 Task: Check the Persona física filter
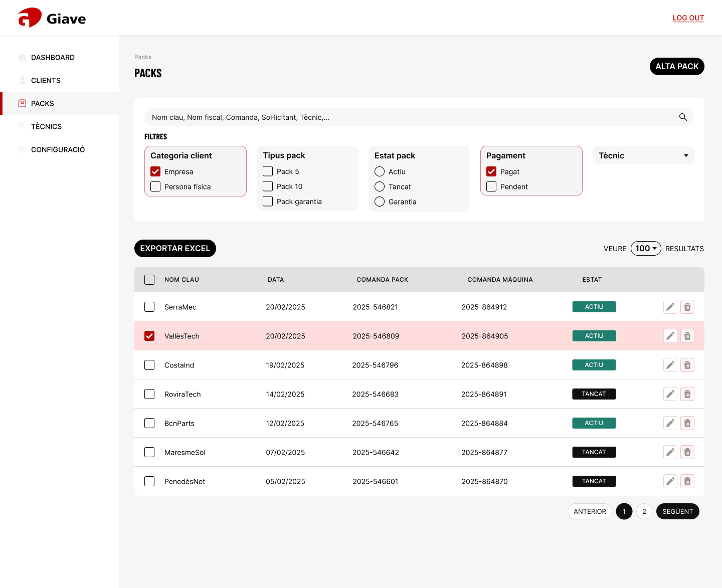tap(155, 186)
